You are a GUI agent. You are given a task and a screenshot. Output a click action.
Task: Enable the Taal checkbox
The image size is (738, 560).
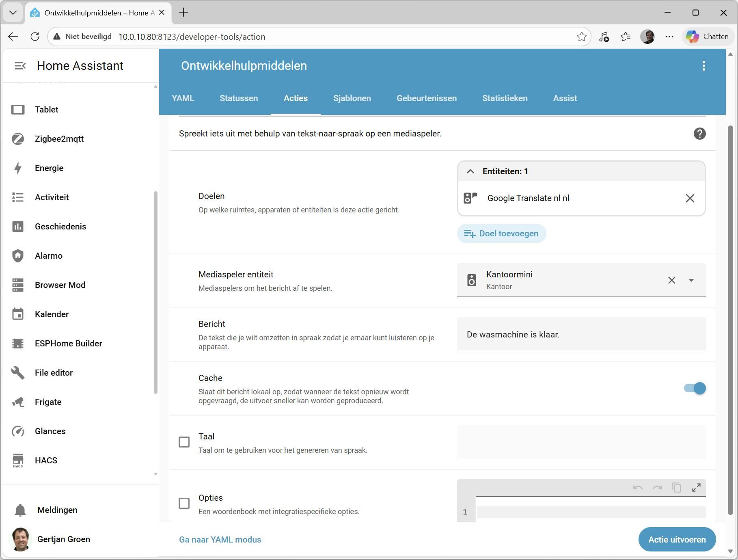point(184,442)
